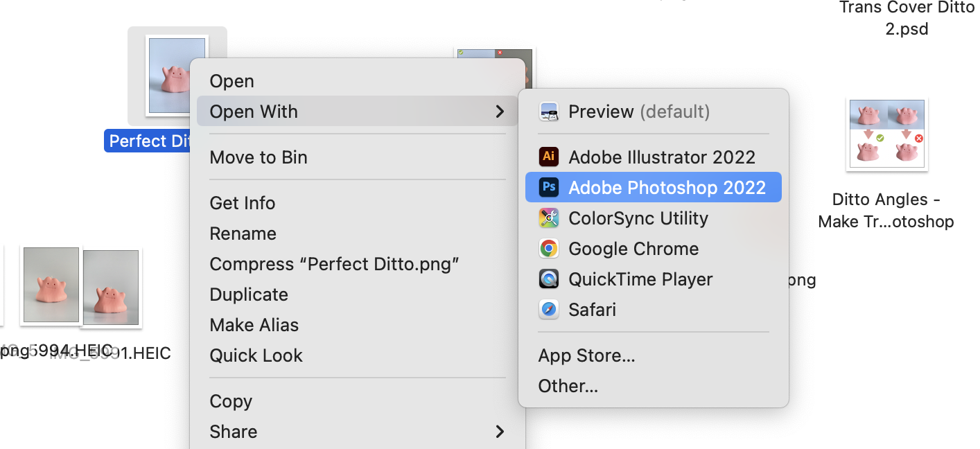The image size is (980, 449).
Task: Select the Ditto Angles thumbnail
Action: pyautogui.click(x=886, y=134)
